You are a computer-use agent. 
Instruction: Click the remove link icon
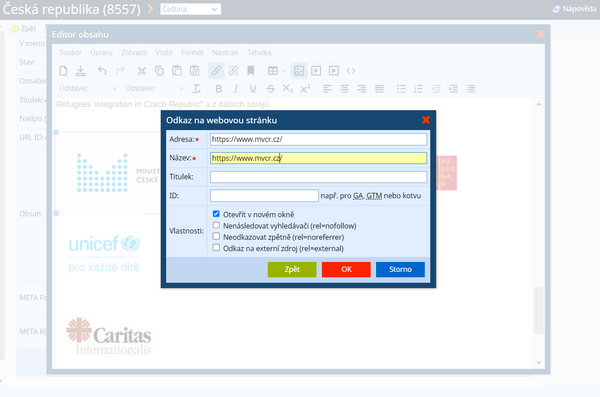tap(233, 71)
